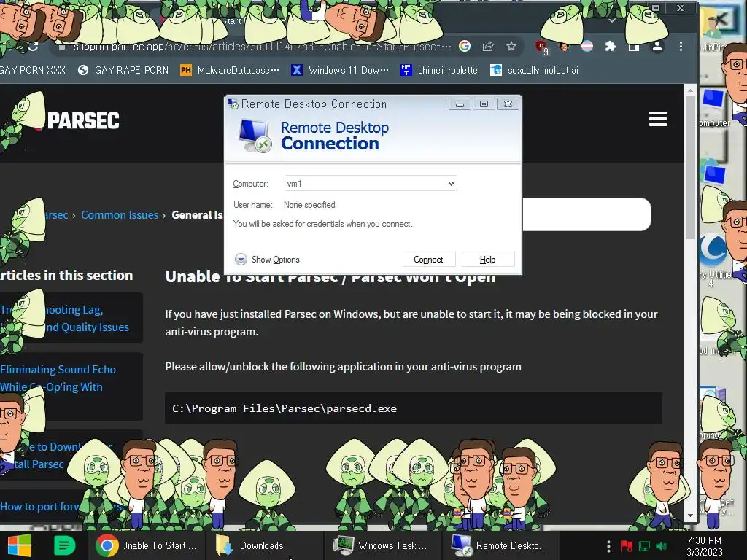Viewport: 747px width, 560px height.
Task: Open the Chrome three-dot menu
Action: click(x=681, y=46)
